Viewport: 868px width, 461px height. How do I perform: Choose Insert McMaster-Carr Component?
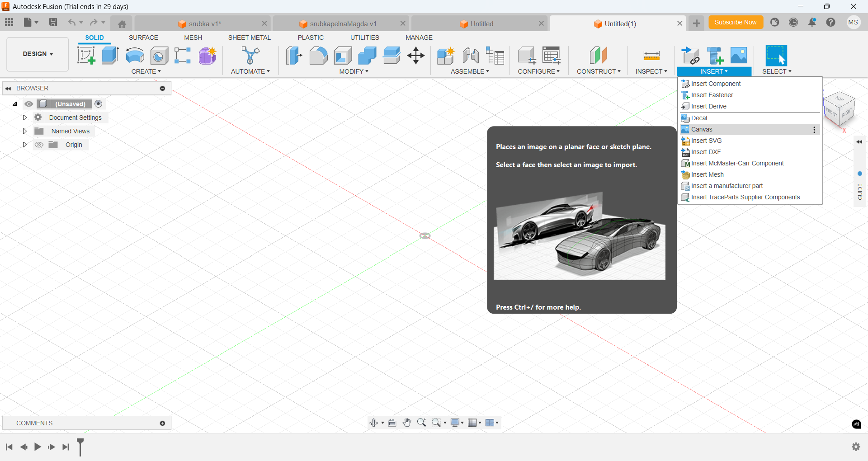(x=750, y=163)
